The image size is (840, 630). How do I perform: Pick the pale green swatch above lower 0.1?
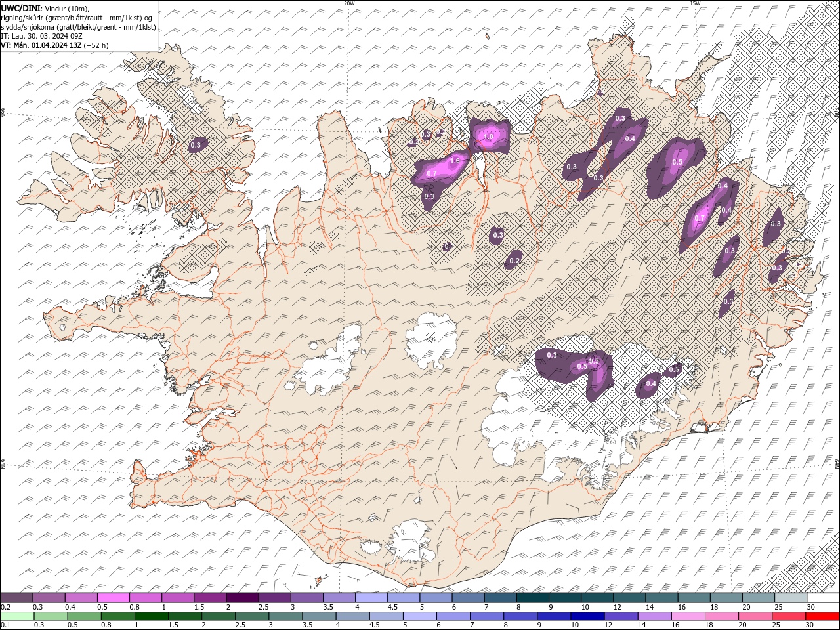(x=16, y=616)
